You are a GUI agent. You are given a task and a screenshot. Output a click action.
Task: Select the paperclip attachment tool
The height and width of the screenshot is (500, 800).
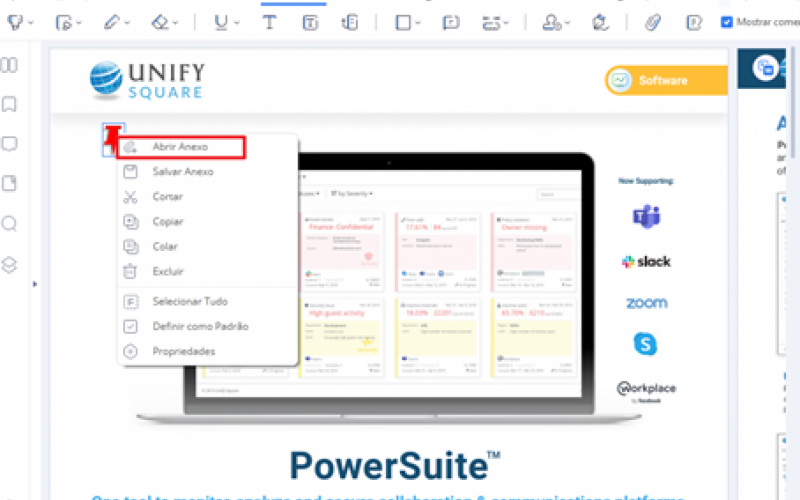pos(653,22)
